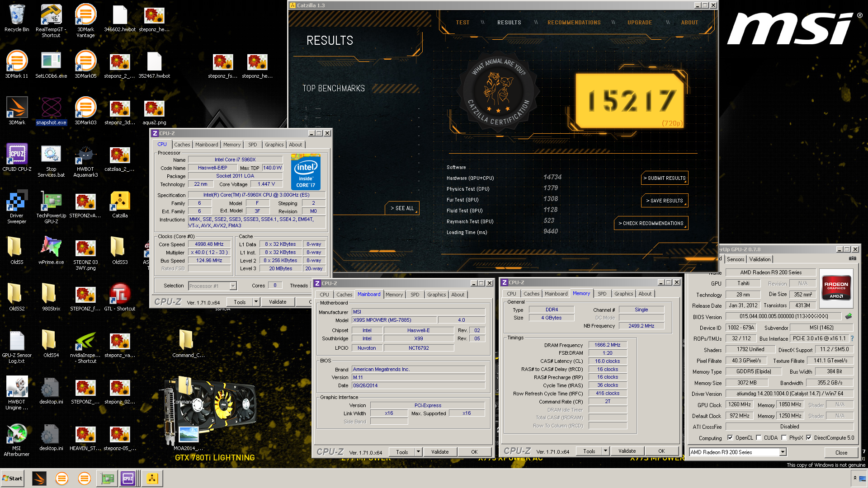Open the 3DMark taskbar icon
Screen dimensions: 868x488
point(39,479)
